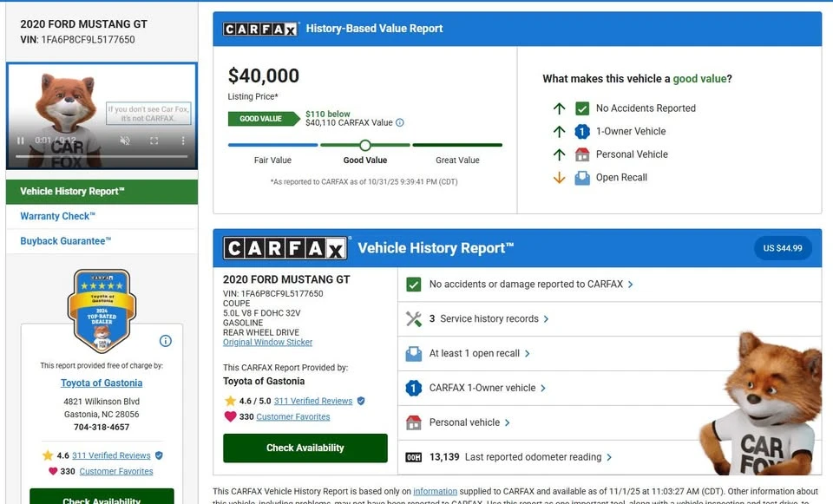Click verified shield icon in report
833x504 pixels.
(361, 401)
